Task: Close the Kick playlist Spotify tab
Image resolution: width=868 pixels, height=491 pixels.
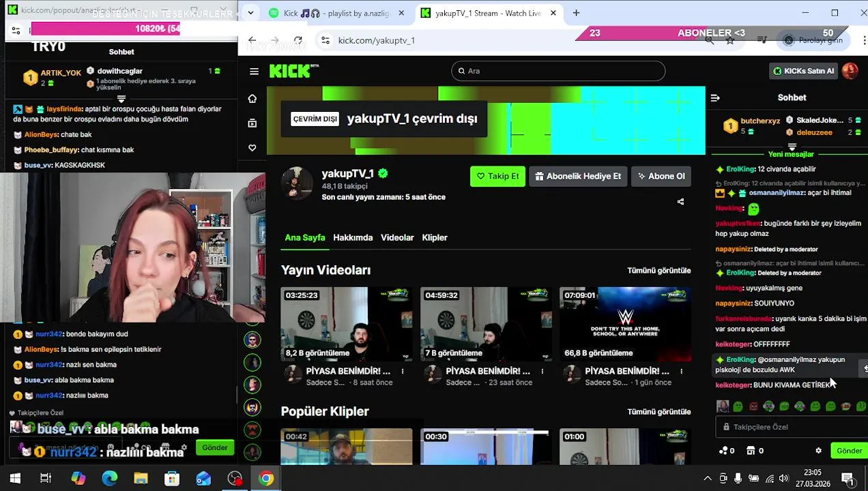Action: point(401,13)
